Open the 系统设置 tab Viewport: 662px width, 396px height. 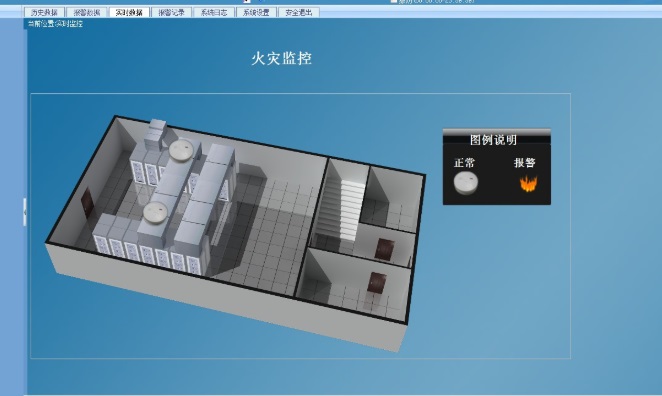click(x=256, y=13)
